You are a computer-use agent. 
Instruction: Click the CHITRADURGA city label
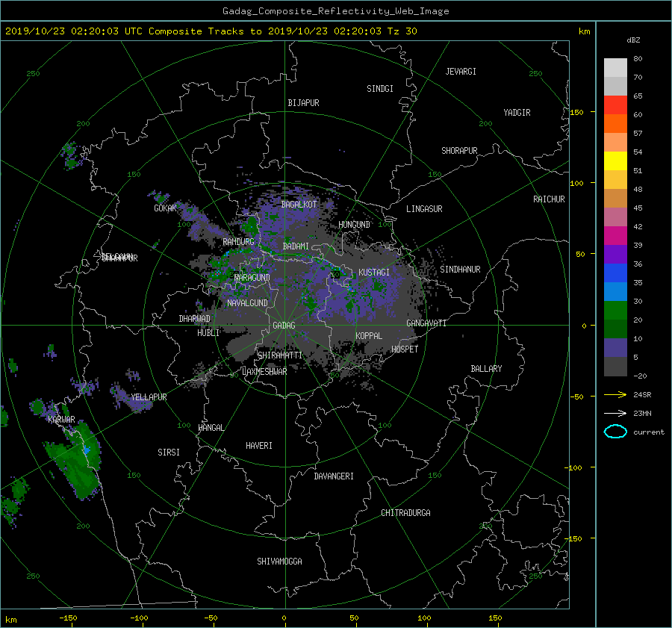[406, 513]
